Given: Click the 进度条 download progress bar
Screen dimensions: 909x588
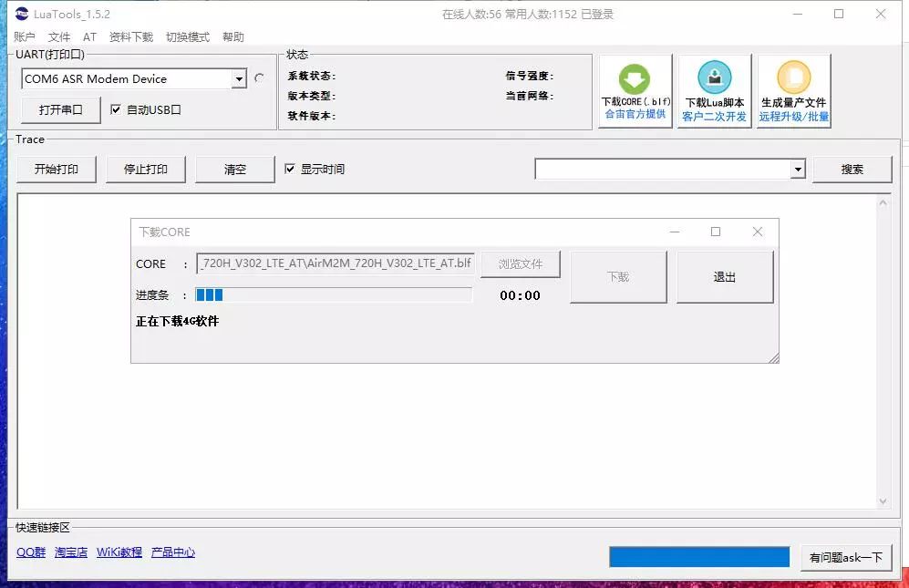Looking at the screenshot, I should (334, 294).
